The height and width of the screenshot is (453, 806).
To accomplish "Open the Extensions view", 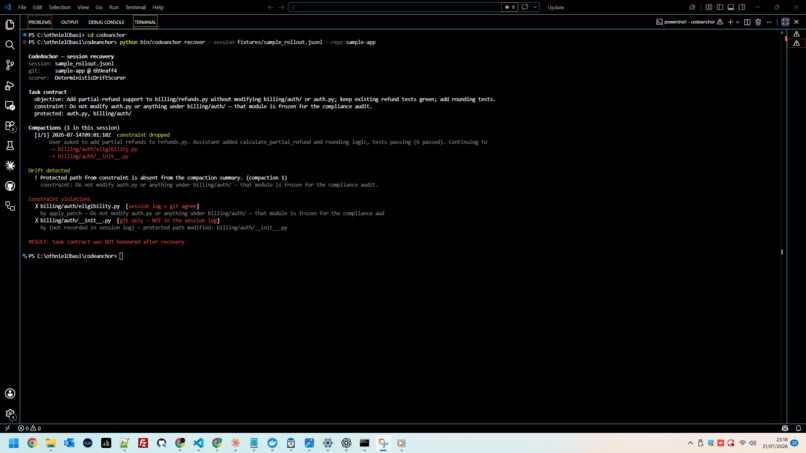I will [x=10, y=125].
